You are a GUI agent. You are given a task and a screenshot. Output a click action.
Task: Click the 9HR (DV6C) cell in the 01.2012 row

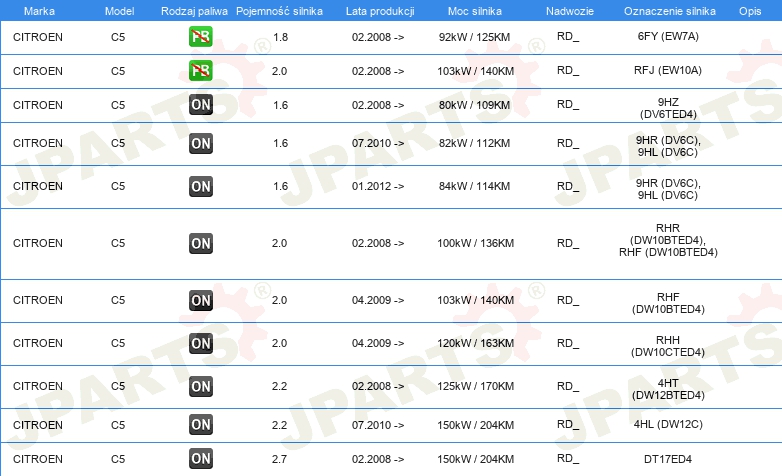point(668,189)
